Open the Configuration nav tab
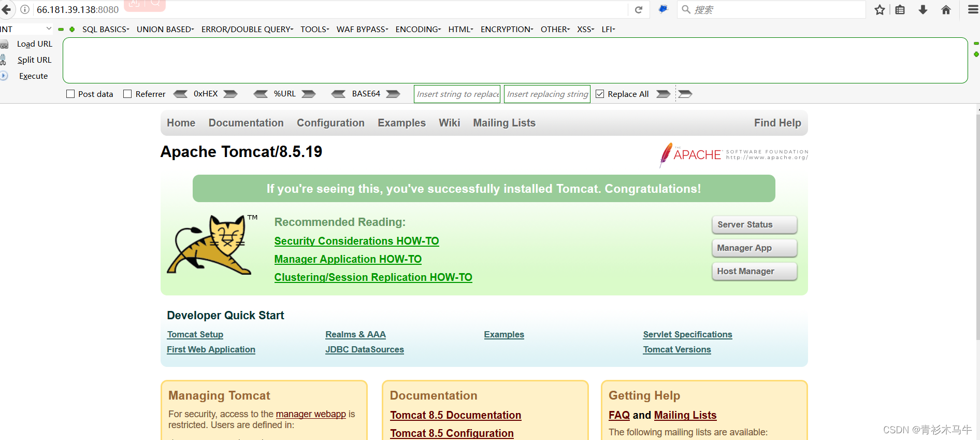 pyautogui.click(x=330, y=123)
